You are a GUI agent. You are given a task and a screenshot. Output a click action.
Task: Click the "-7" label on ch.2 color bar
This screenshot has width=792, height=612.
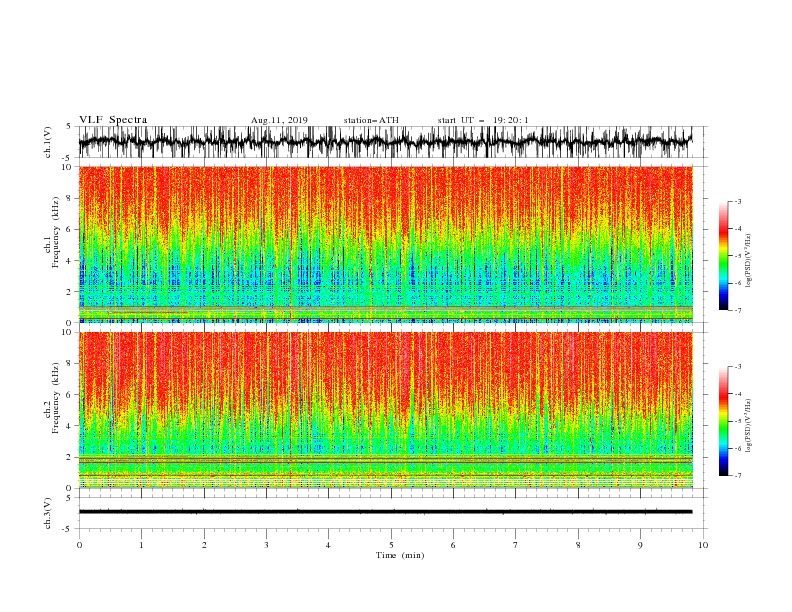click(x=737, y=475)
